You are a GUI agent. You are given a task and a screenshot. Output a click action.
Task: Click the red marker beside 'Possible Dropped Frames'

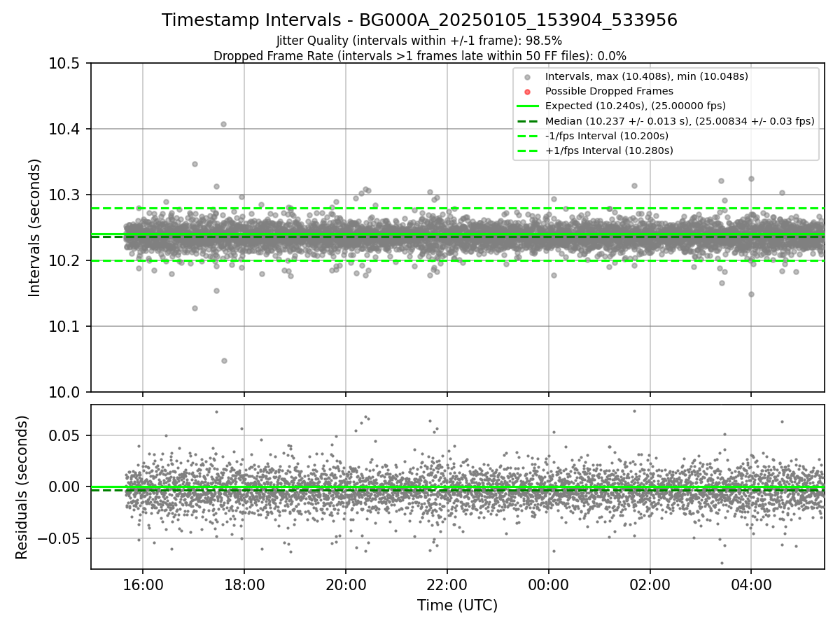[x=528, y=92]
